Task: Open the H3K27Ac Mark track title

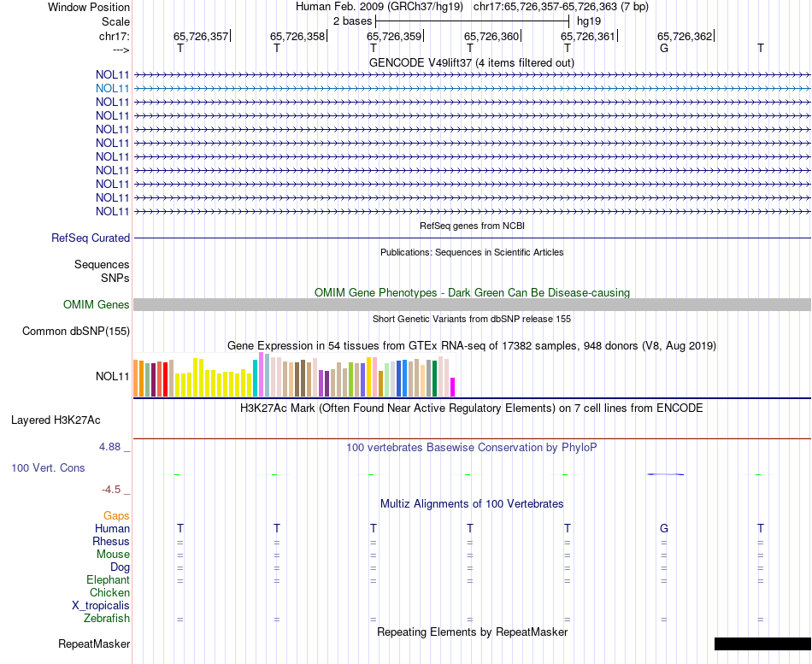Action: click(x=472, y=408)
